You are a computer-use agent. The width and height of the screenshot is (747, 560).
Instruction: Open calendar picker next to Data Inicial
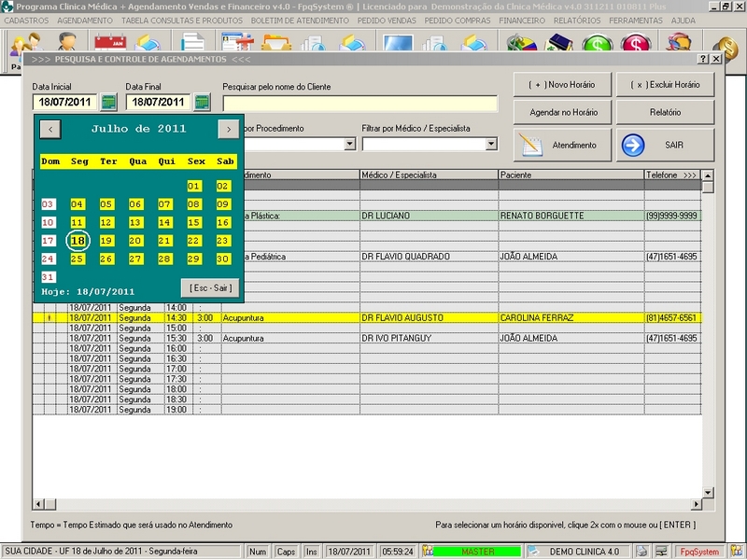click(x=109, y=103)
